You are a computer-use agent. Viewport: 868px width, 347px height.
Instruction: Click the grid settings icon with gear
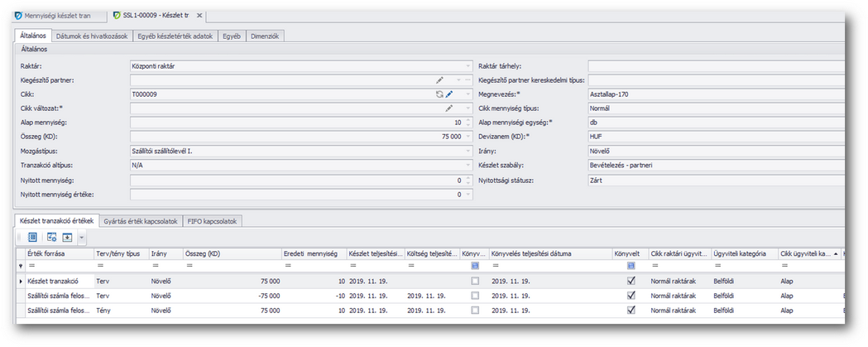(51, 237)
